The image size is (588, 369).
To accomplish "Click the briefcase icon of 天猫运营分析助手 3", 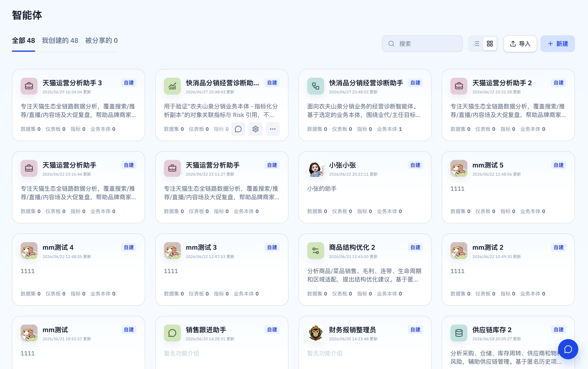I will pyautogui.click(x=29, y=86).
